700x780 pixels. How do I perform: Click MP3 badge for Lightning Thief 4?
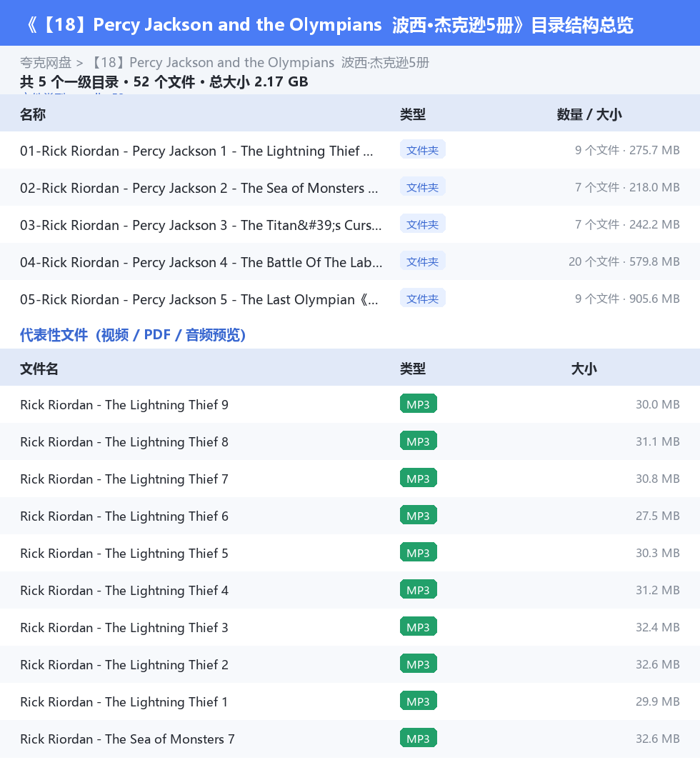coord(419,589)
